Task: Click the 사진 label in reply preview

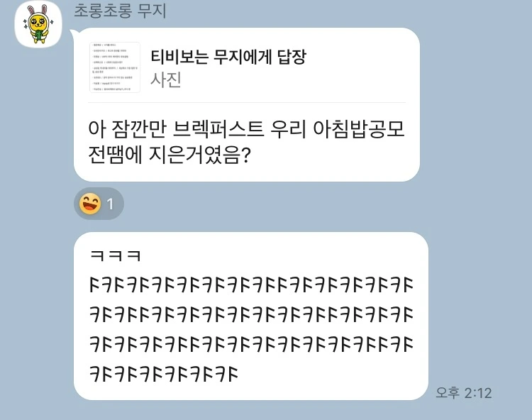Action: (x=165, y=80)
